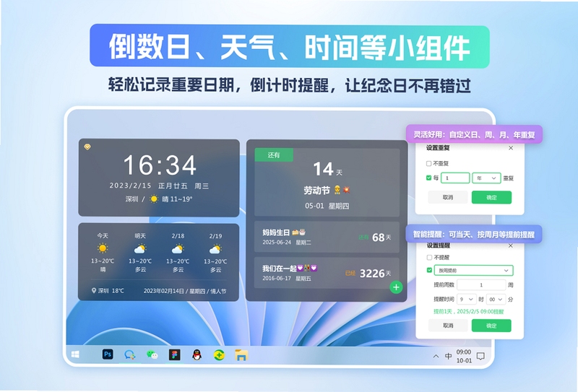Viewport: 578px width, 392px height.
Task: Click the 深圳 / 晴 11~19° weather line
Action: click(x=159, y=199)
